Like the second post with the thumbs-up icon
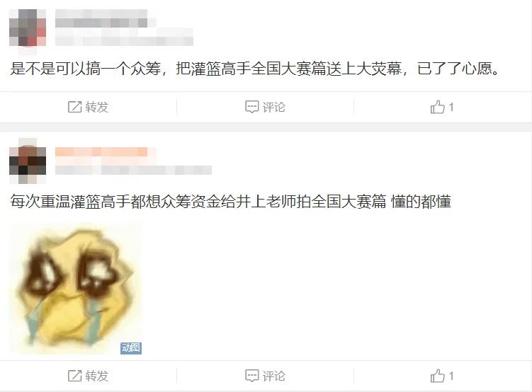Viewport: 532px width, 392px height. point(437,376)
